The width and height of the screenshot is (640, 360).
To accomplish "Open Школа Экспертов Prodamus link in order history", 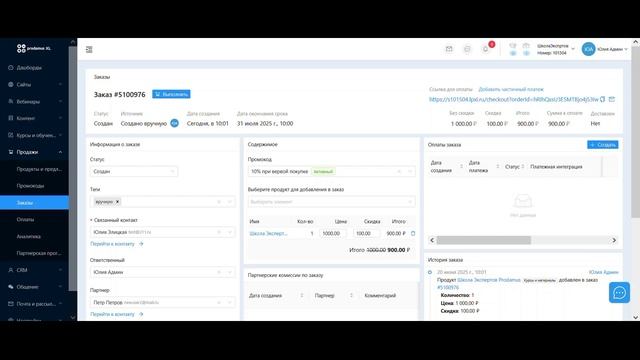I will pyautogui.click(x=489, y=280).
